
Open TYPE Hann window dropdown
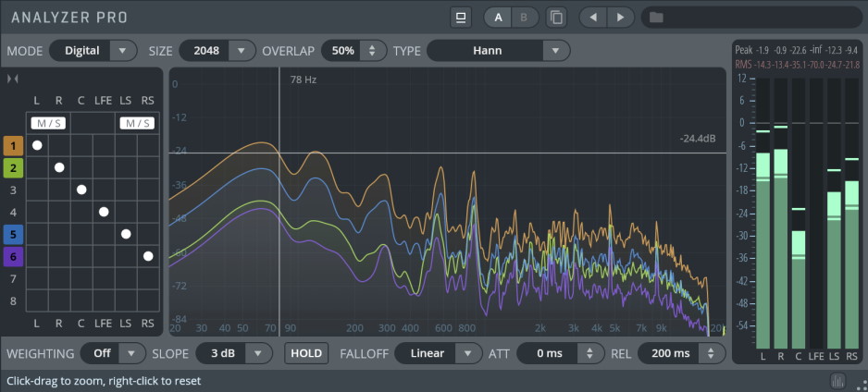pyautogui.click(x=498, y=51)
